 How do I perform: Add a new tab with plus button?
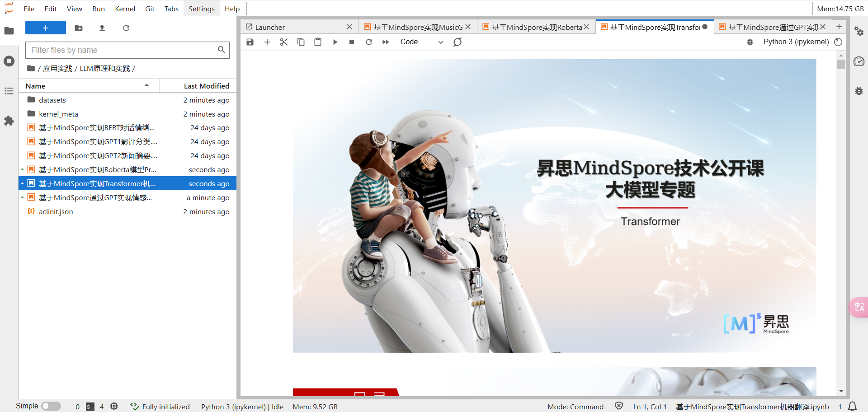pos(839,27)
